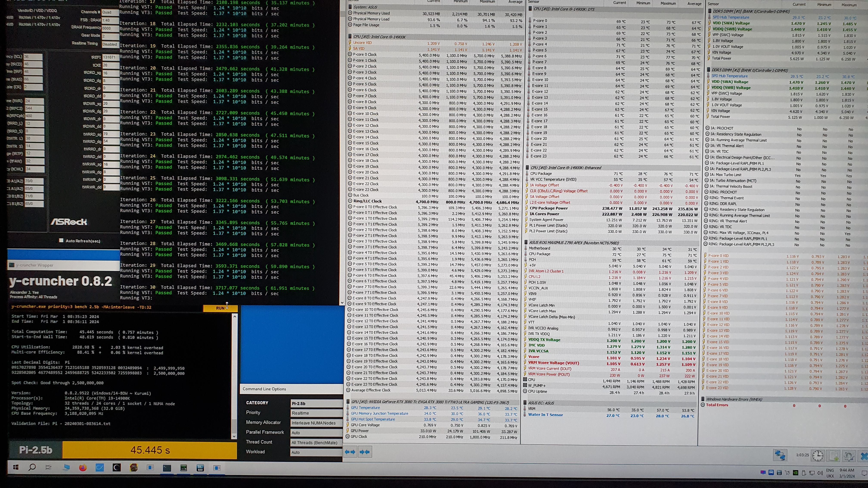Click the 45.445 s yellow result bar

[x=150, y=450]
